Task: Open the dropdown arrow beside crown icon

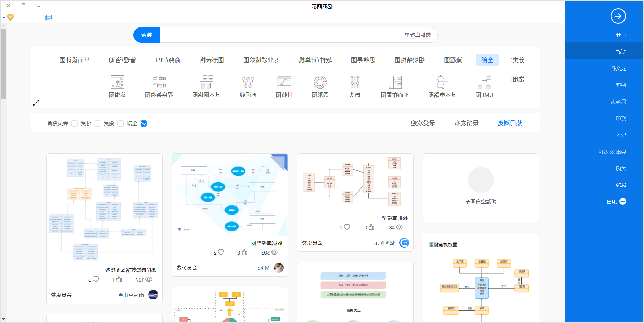Action: 3,17
